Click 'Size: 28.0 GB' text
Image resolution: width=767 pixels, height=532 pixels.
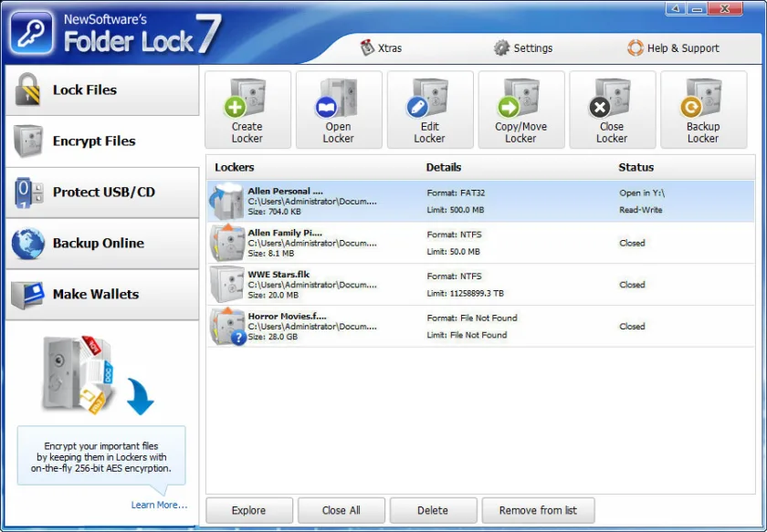pos(272,337)
